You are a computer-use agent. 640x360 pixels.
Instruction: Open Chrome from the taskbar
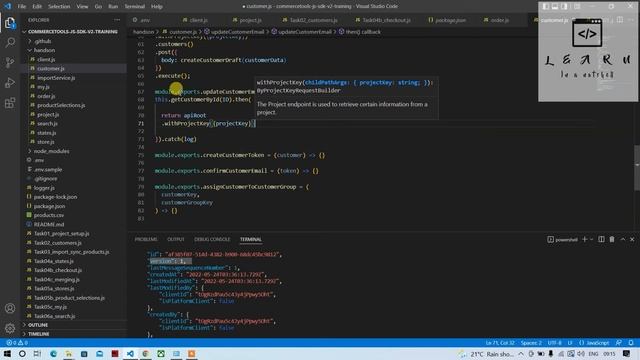click(145, 353)
